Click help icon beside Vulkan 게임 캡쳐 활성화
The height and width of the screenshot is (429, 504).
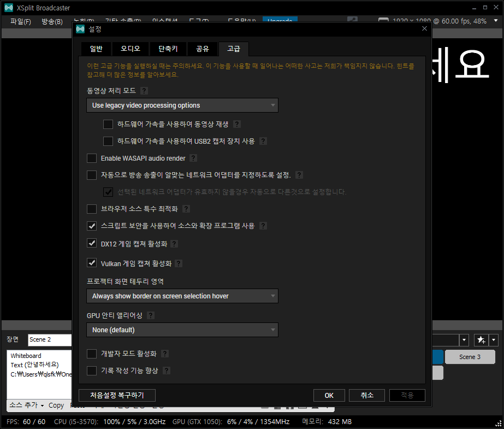click(179, 264)
